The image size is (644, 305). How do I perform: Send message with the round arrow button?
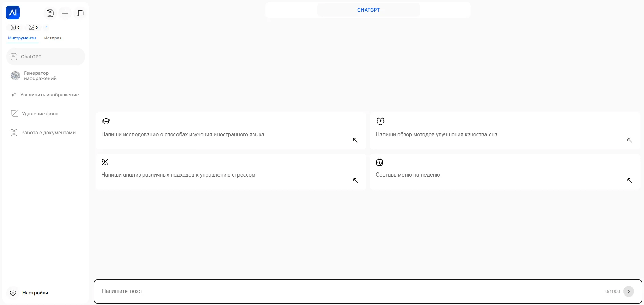pos(629,291)
